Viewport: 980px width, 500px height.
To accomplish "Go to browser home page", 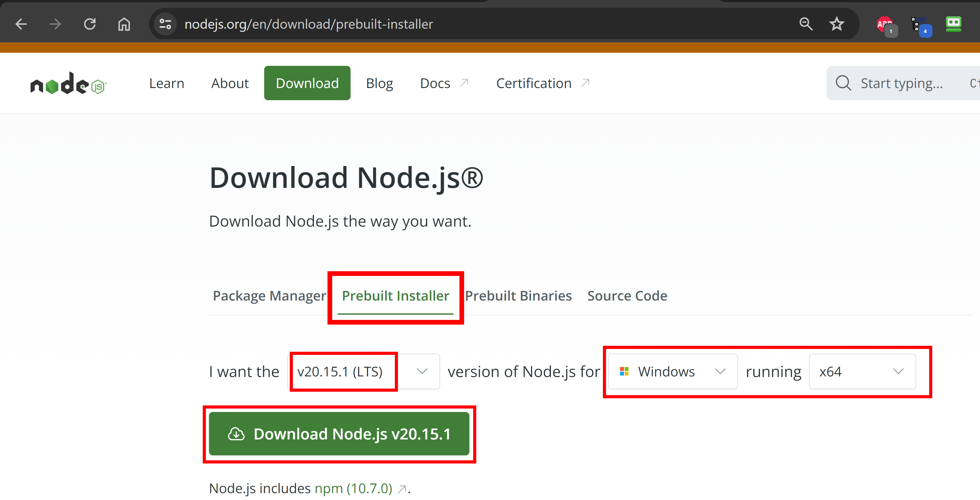I will tap(124, 24).
